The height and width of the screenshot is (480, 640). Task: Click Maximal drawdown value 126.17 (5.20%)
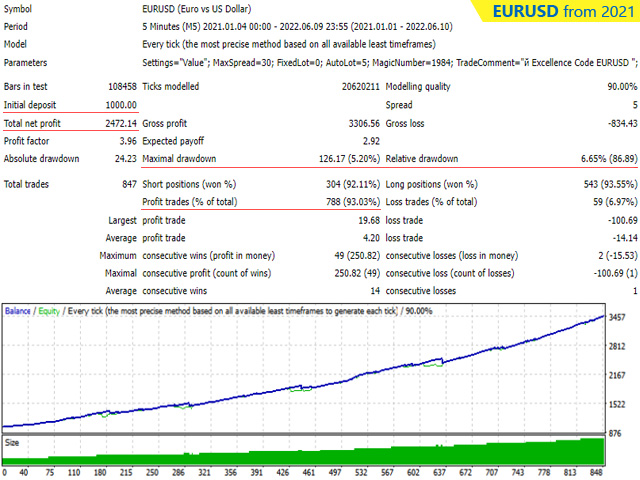tap(349, 158)
